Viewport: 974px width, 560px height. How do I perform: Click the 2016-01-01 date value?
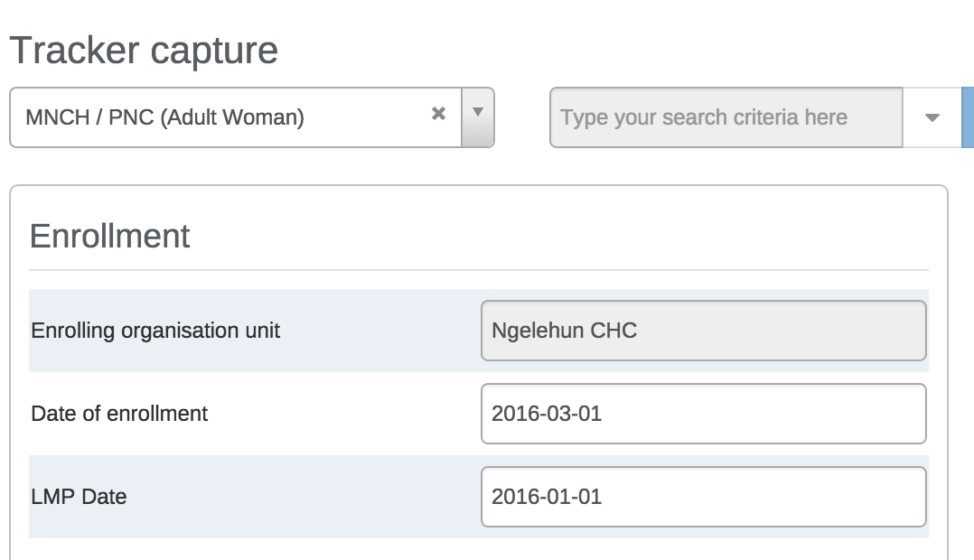(x=547, y=497)
